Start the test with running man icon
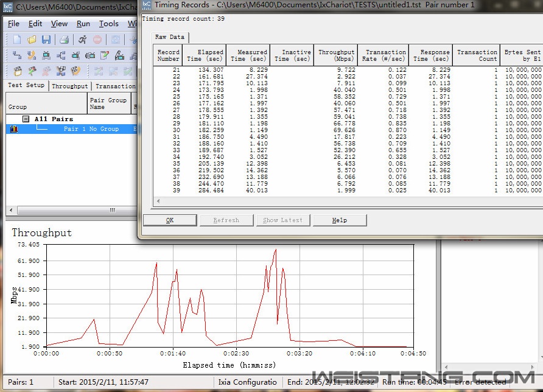 pyautogui.click(x=82, y=40)
